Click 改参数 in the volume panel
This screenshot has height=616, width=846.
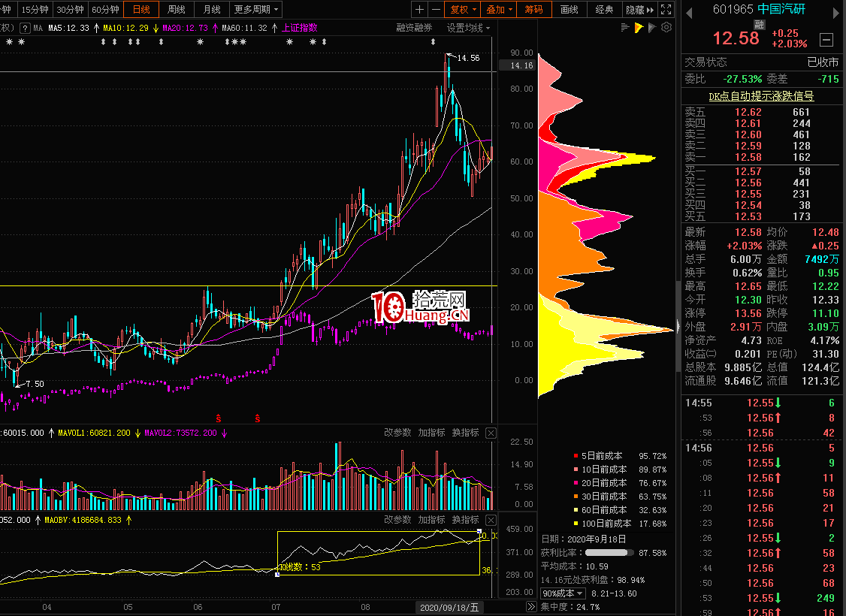click(397, 433)
